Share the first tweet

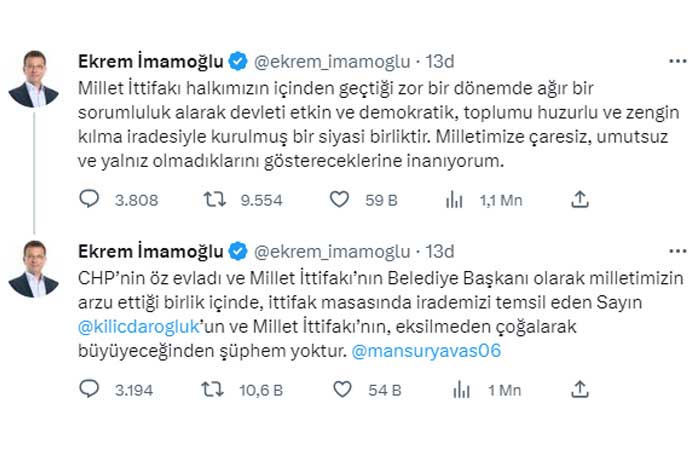579,200
